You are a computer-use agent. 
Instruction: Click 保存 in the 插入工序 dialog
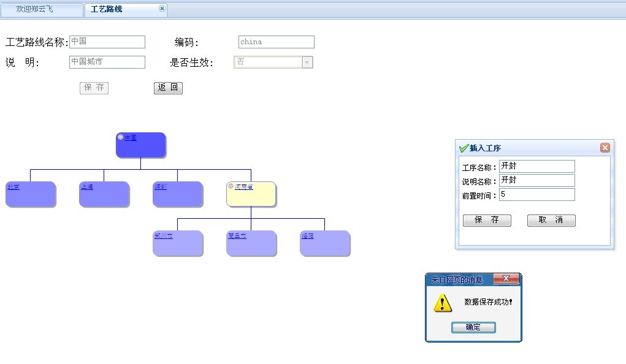coord(487,221)
